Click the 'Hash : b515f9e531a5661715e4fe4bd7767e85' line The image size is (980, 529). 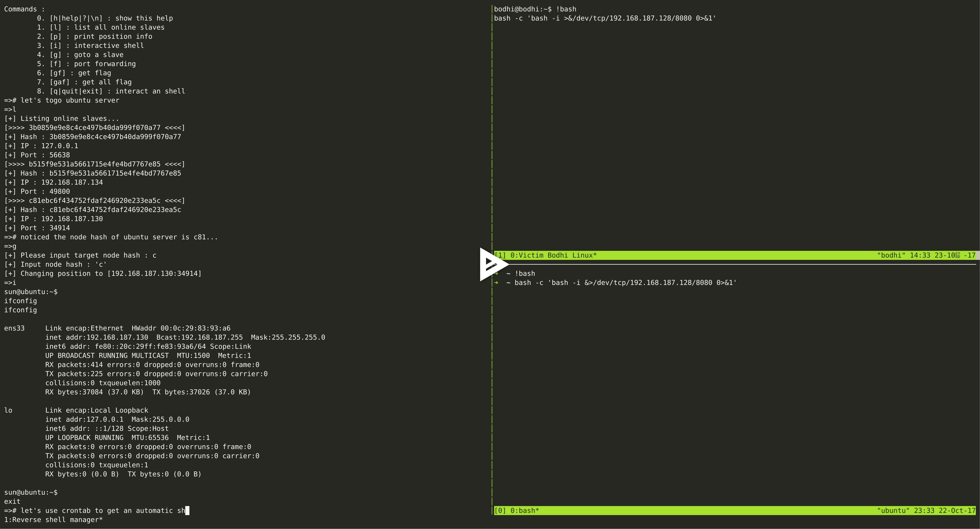(92, 173)
